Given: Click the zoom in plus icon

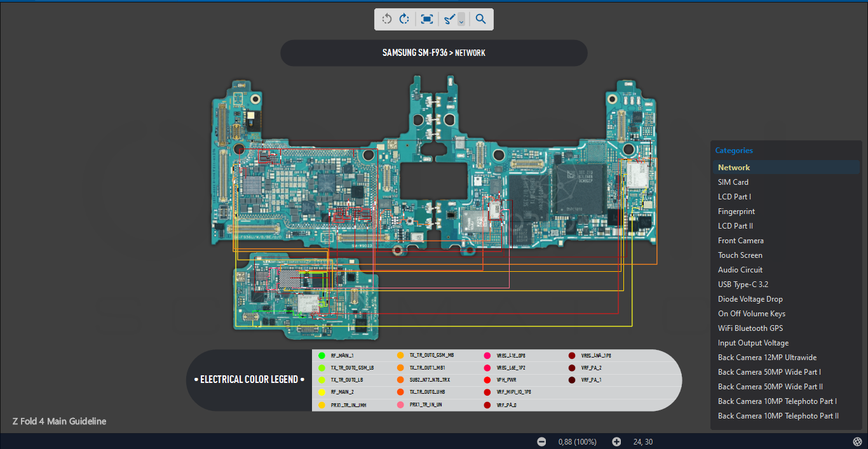Looking at the screenshot, I should coord(616,441).
